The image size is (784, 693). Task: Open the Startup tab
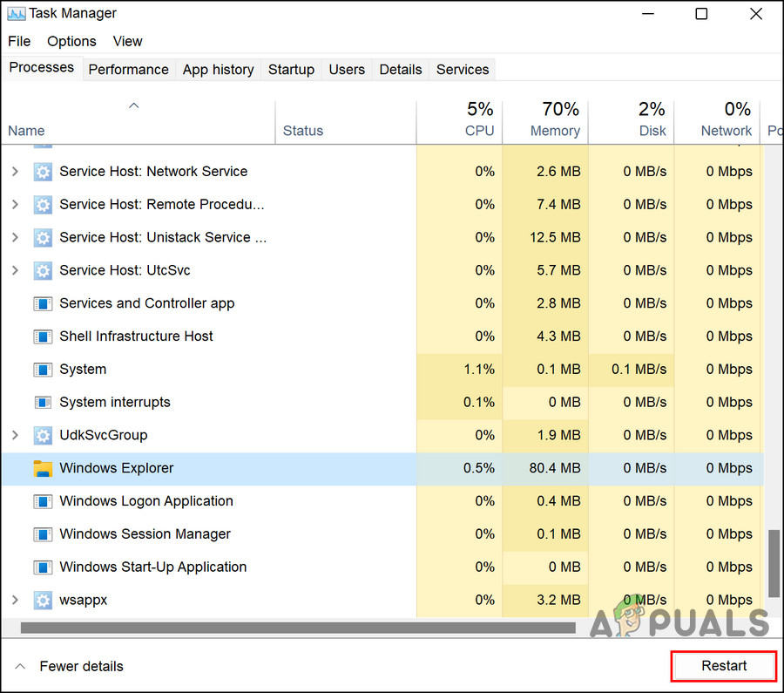point(291,70)
